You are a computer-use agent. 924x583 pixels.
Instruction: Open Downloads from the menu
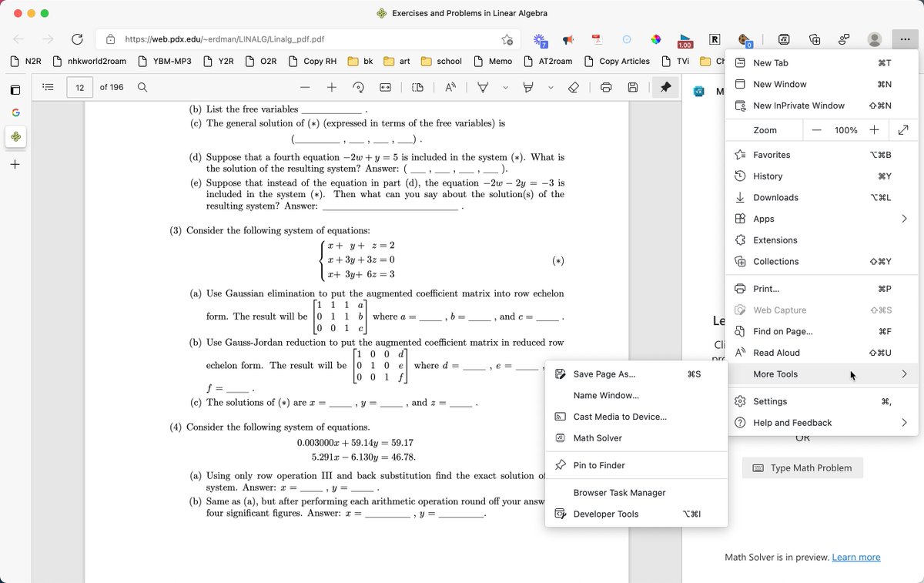pos(822,197)
